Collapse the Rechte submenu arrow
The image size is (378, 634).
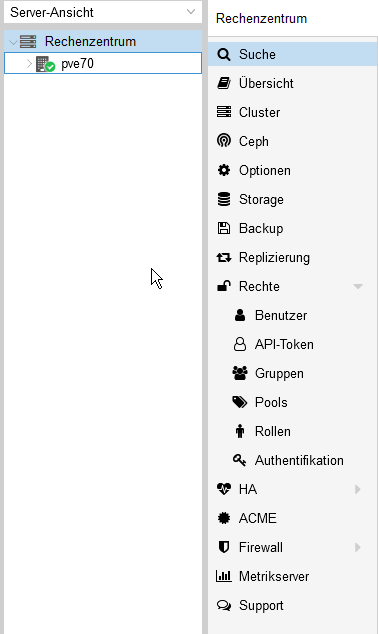[x=358, y=286]
